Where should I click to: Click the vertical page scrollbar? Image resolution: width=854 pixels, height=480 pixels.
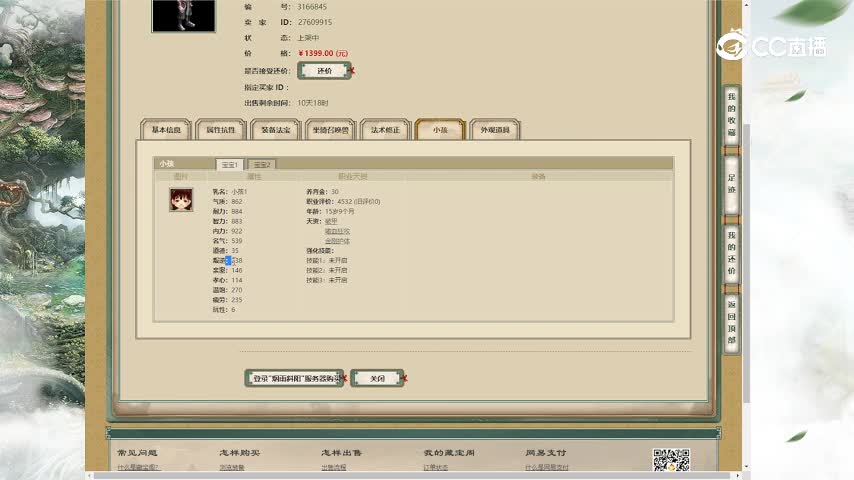(746, 240)
